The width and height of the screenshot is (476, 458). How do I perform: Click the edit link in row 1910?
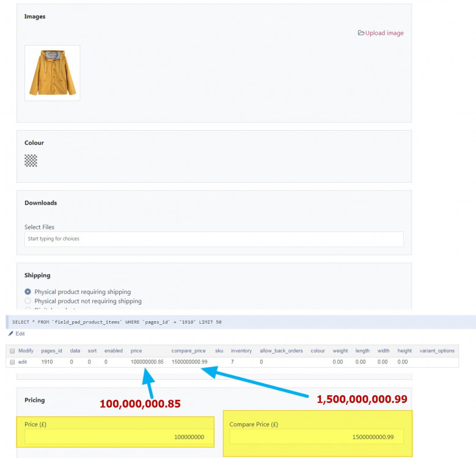pos(23,362)
